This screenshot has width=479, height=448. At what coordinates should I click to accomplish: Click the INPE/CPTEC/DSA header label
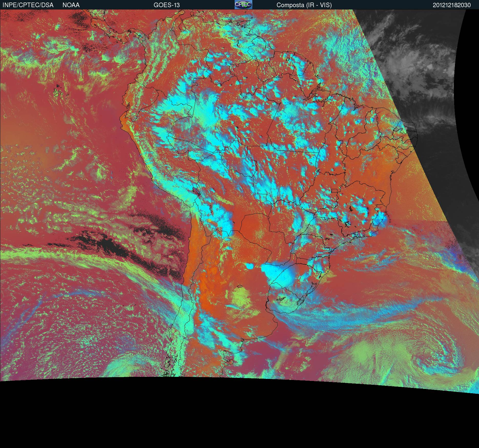[x=28, y=5]
